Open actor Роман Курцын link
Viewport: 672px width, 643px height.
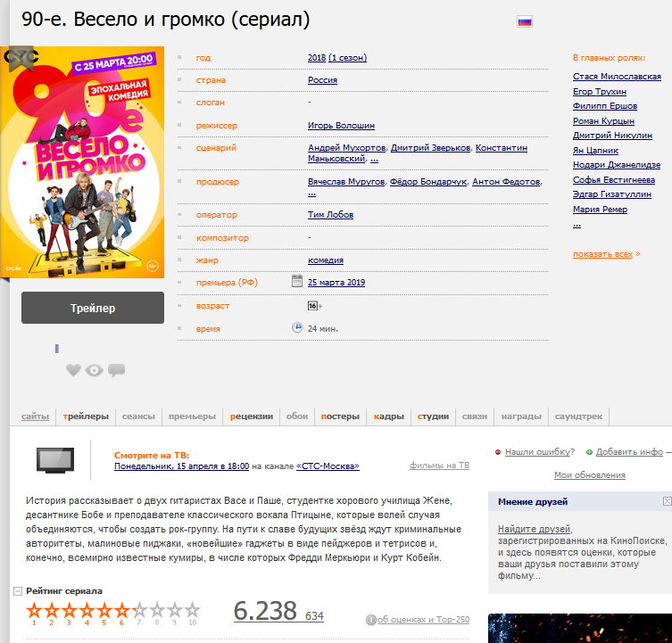(x=603, y=120)
